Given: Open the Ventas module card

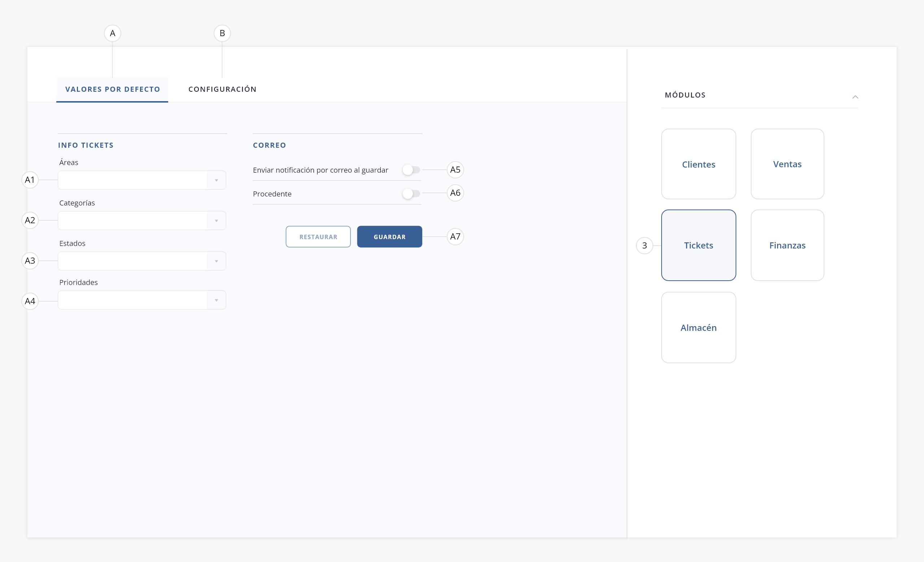Looking at the screenshot, I should (x=787, y=164).
